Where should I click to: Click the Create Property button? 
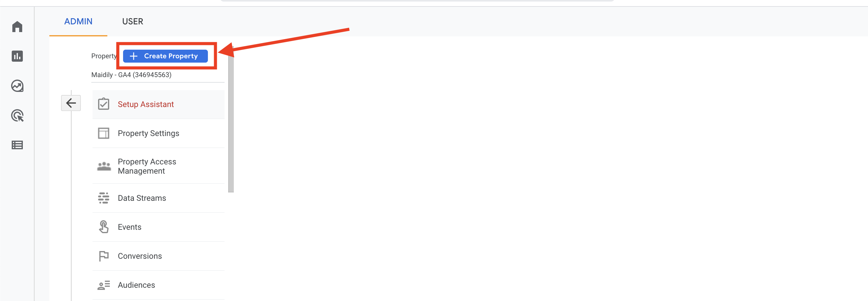(x=165, y=56)
